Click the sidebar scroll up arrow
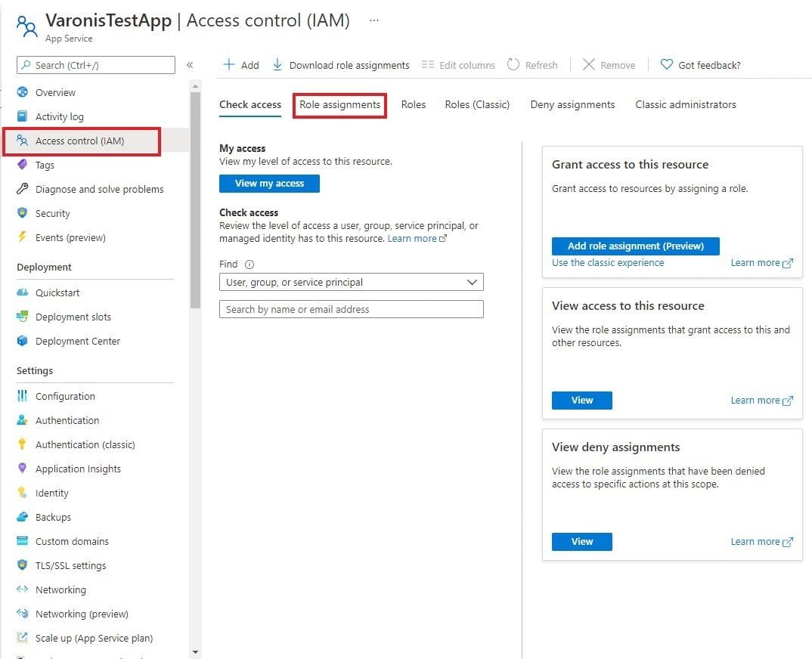Viewport: 812px width, 659px height. coord(195,86)
